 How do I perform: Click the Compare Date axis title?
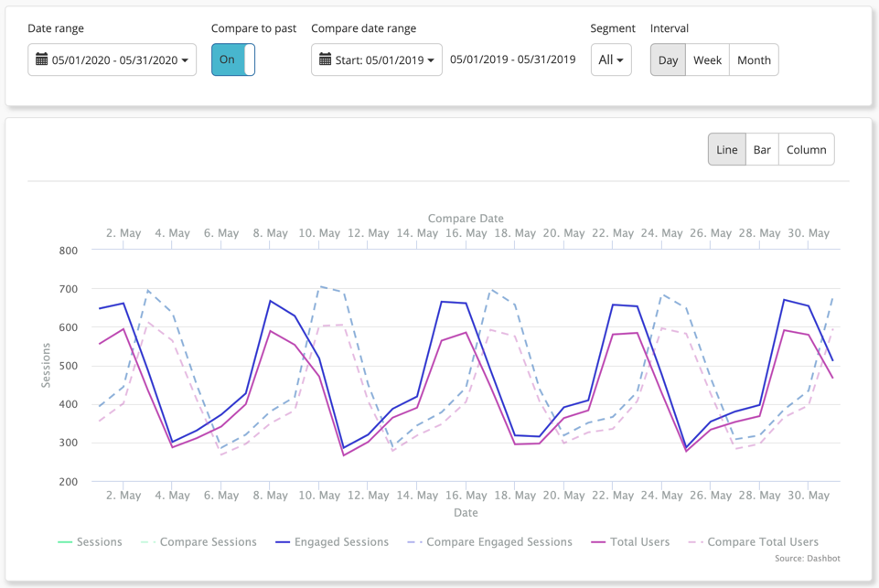[466, 218]
